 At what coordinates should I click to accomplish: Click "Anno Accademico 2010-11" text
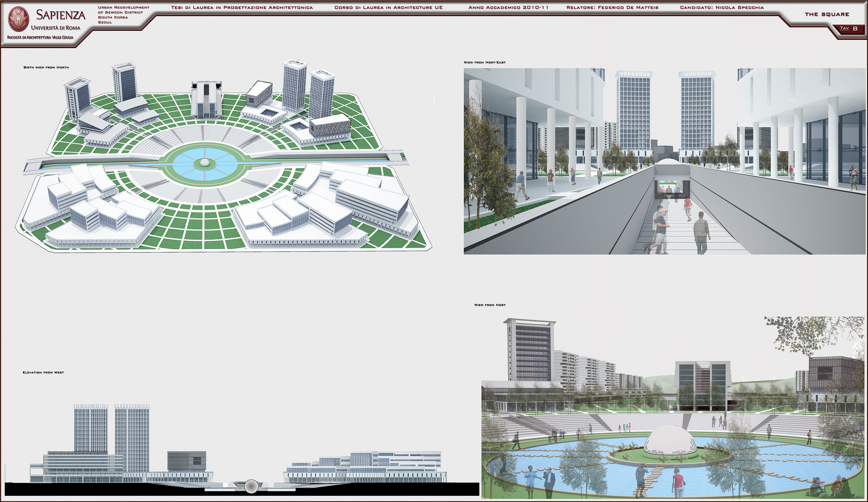[x=508, y=7]
